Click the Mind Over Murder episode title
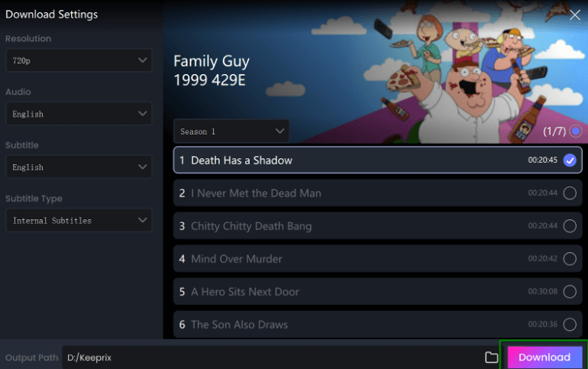The image size is (588, 369). point(237,259)
